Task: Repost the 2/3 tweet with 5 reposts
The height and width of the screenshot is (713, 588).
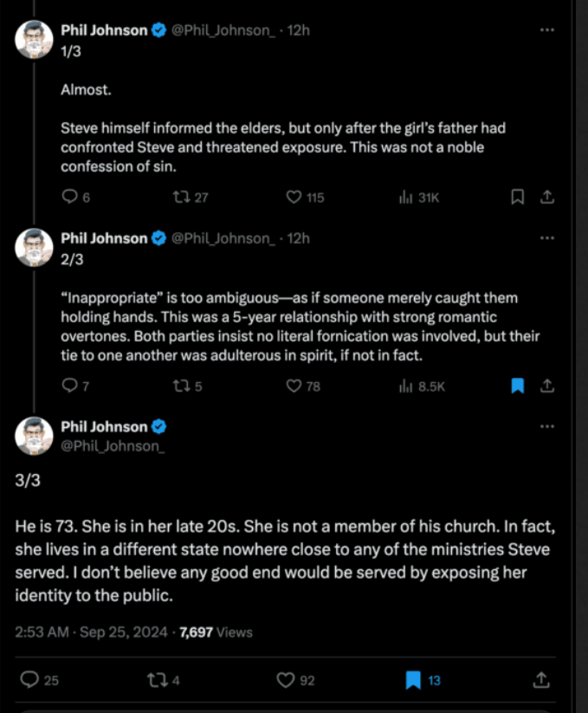Action: (x=181, y=386)
